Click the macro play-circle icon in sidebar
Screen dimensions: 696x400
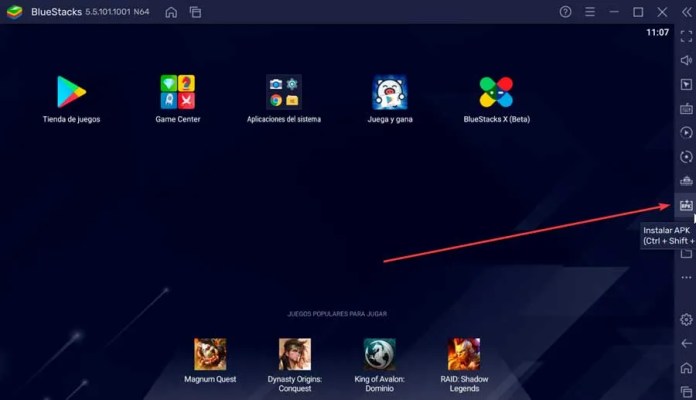coord(686,133)
